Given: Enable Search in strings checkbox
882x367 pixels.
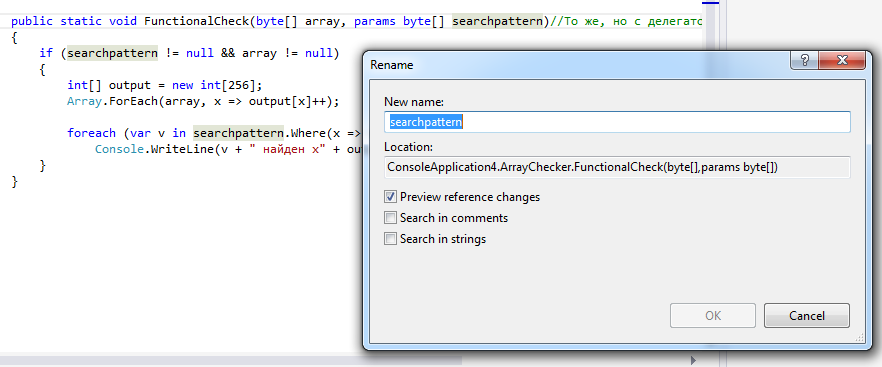Looking at the screenshot, I should click(390, 239).
